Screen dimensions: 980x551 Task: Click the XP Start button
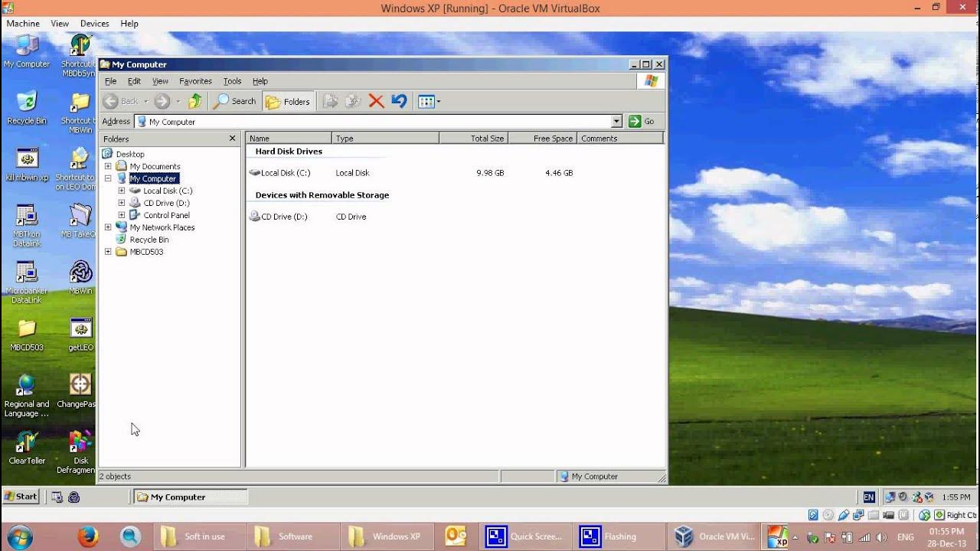[21, 497]
